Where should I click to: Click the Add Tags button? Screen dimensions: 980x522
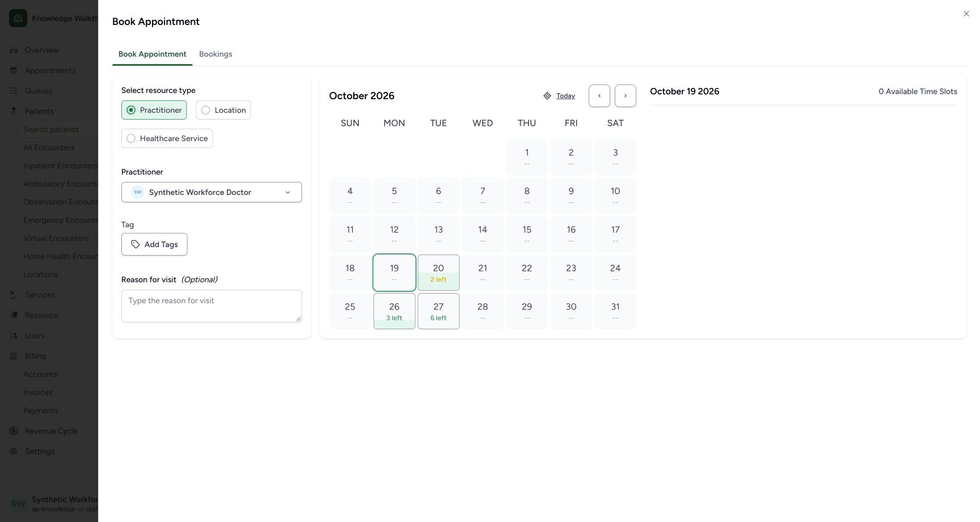pyautogui.click(x=154, y=244)
